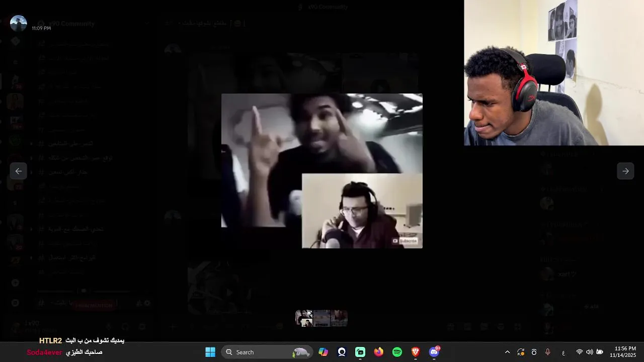Screen dimensions: 644x362
Task: Open poster's avatar above 11:09 PM timestamp
Action: pyautogui.click(x=19, y=23)
